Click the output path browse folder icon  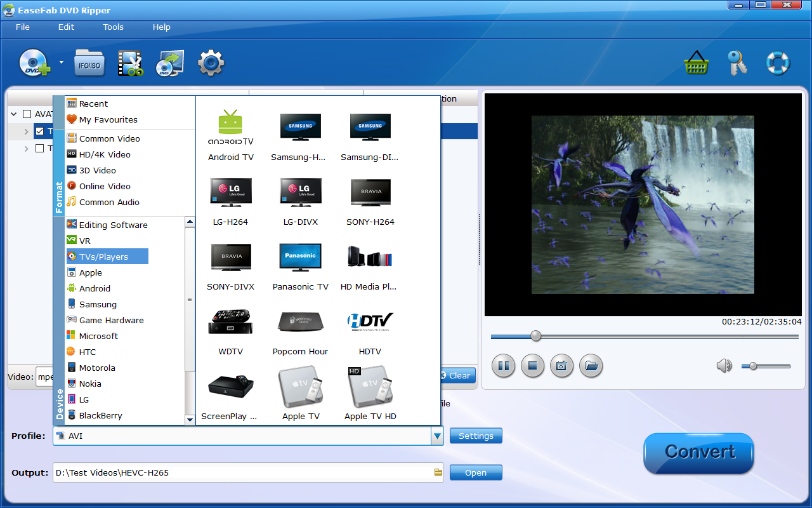pos(438,472)
